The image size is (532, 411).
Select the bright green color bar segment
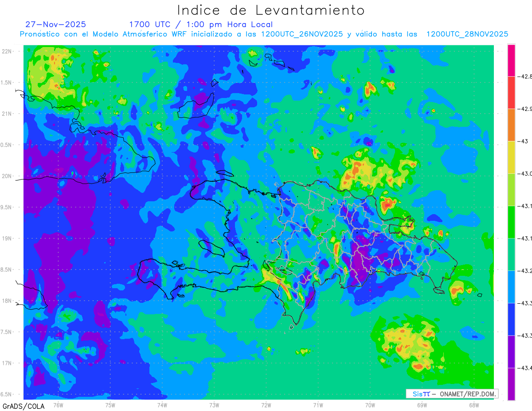click(x=511, y=222)
